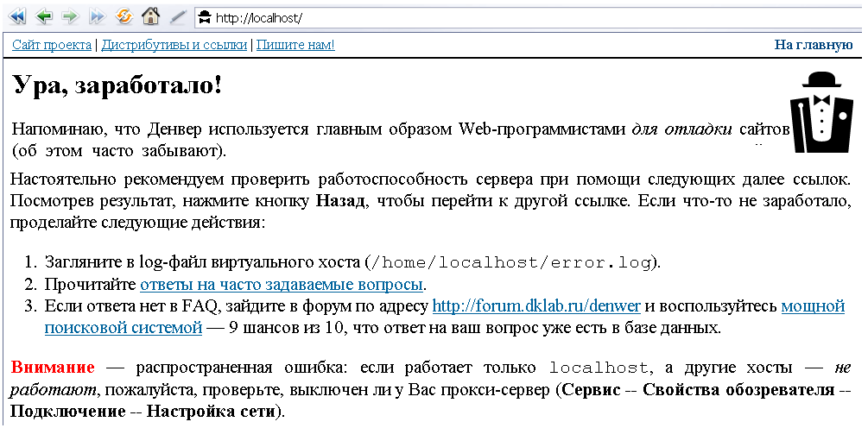Open the "Пишите нам!" link
This screenshot has width=868, height=428.
295,45
